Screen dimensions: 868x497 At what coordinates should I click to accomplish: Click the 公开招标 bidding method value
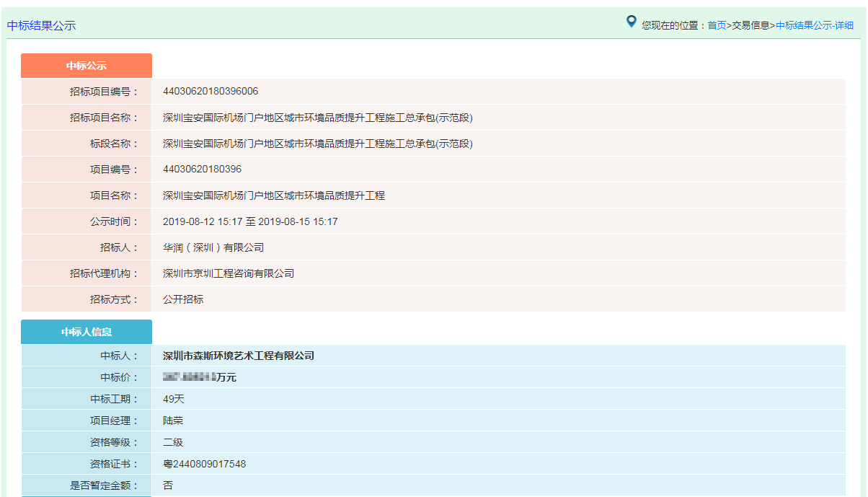pos(183,299)
